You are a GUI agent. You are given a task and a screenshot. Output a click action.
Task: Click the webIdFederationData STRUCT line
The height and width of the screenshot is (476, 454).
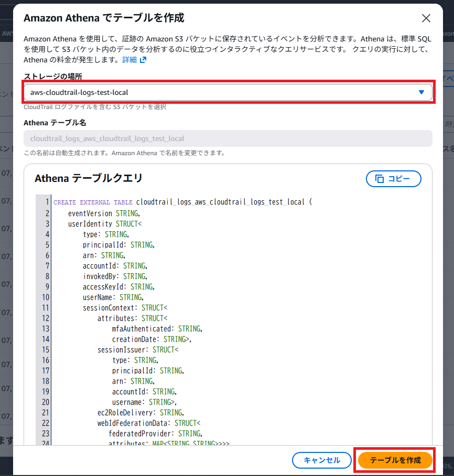coord(149,423)
